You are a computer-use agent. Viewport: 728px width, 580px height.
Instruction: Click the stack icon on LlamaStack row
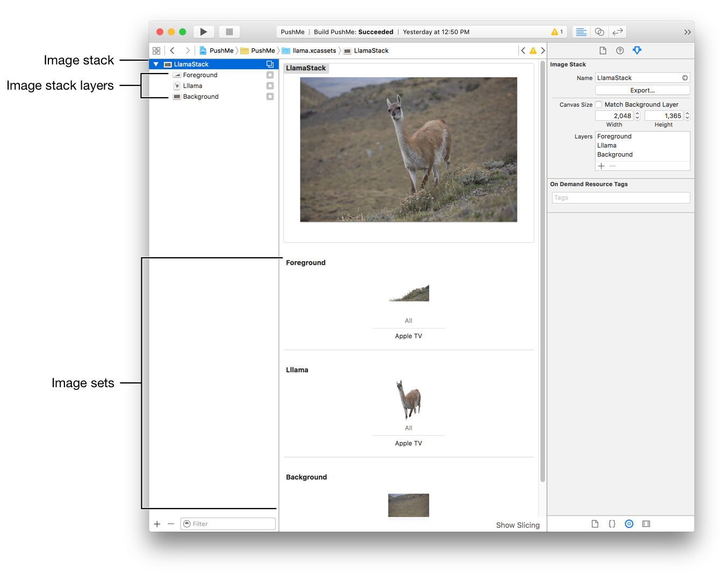[270, 64]
